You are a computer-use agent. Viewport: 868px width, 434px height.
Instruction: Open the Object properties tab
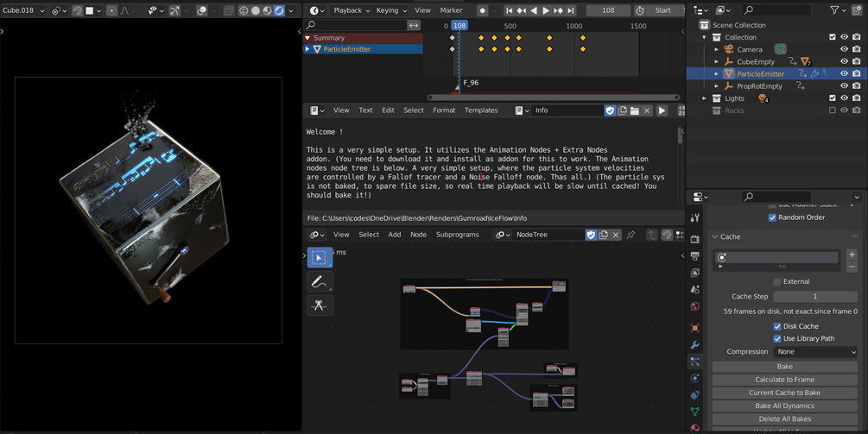695,328
